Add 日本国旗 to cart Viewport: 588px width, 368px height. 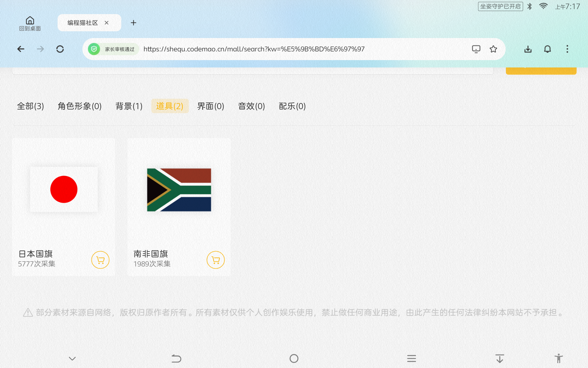tap(100, 260)
